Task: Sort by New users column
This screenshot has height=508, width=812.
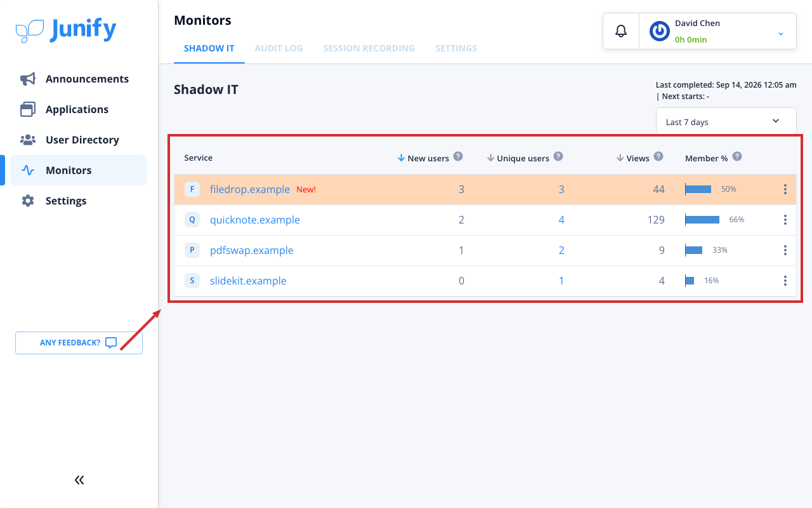Action: click(423, 158)
